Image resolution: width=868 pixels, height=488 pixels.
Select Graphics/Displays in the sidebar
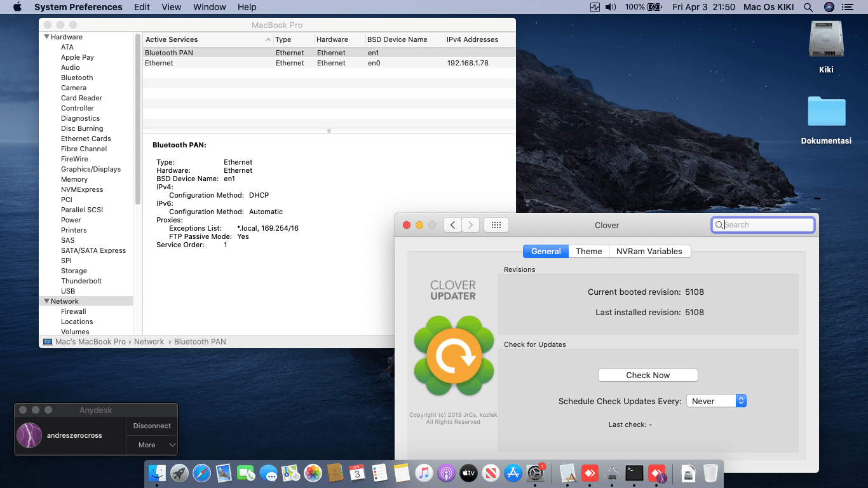(x=90, y=169)
